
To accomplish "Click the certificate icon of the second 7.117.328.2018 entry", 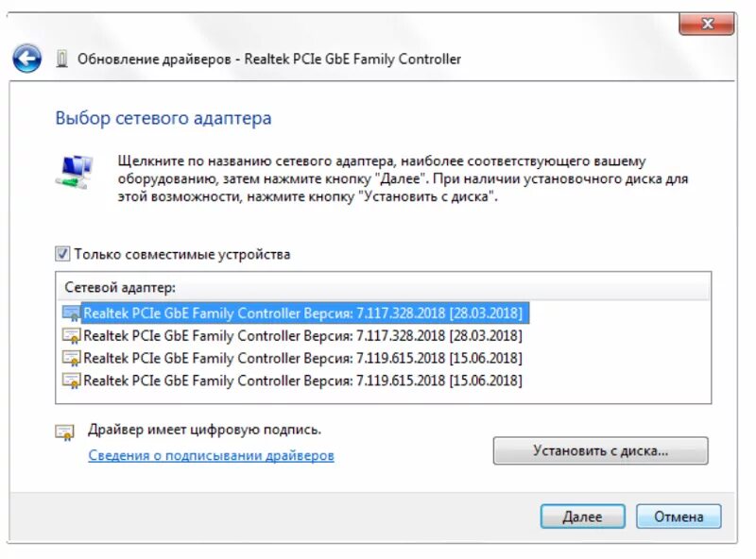I will [x=72, y=336].
